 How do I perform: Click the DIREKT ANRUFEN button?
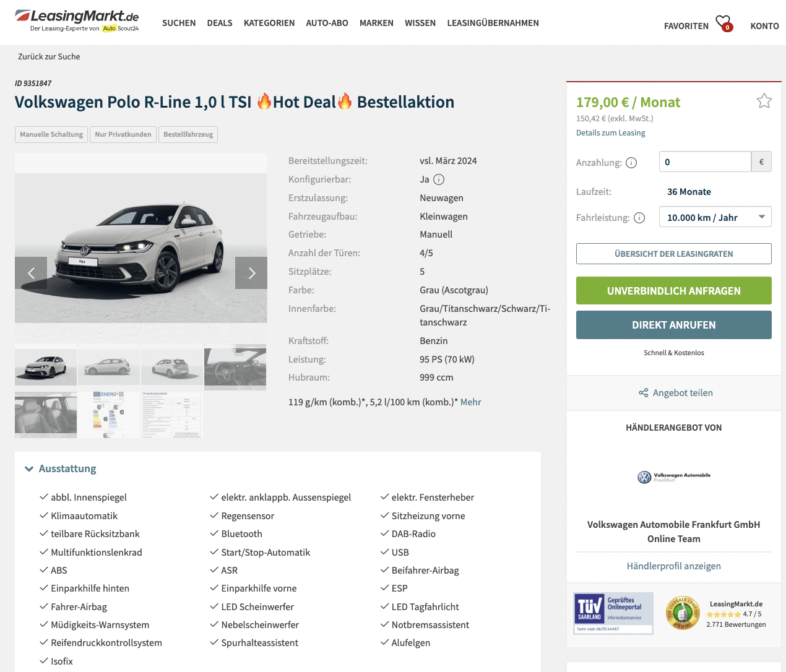tap(674, 325)
